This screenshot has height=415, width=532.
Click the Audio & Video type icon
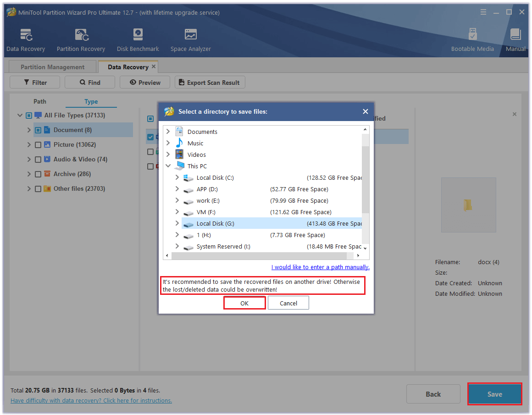47,159
